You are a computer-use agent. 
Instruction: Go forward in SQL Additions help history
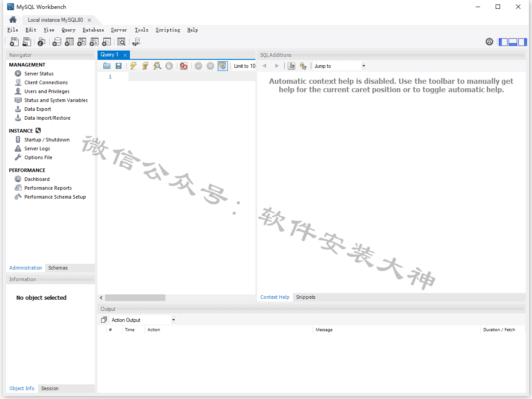click(277, 66)
